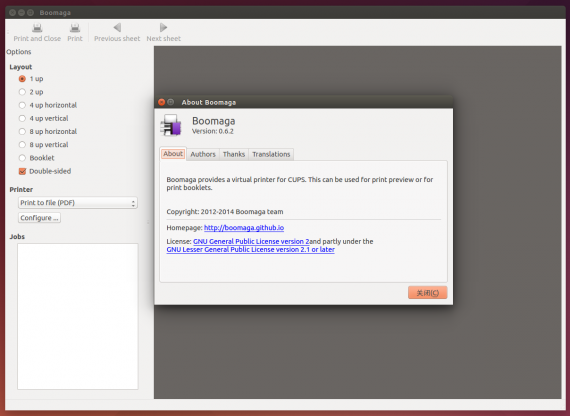The width and height of the screenshot is (570, 416).
Task: Click the Print toolbar icon
Action: point(75,28)
